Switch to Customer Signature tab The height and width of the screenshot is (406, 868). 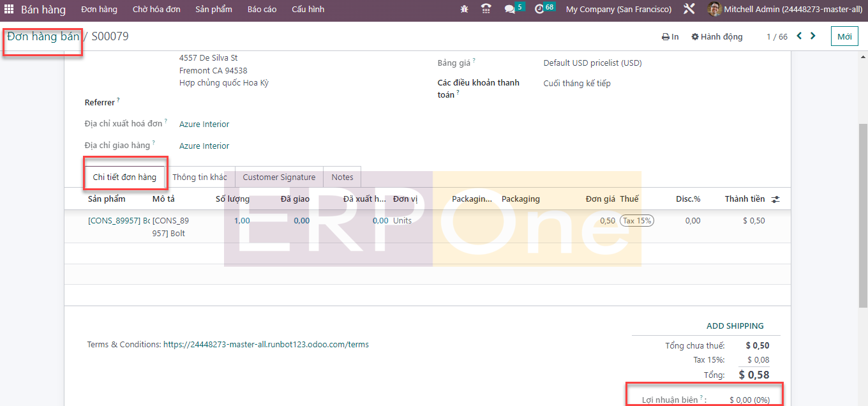pos(279,177)
